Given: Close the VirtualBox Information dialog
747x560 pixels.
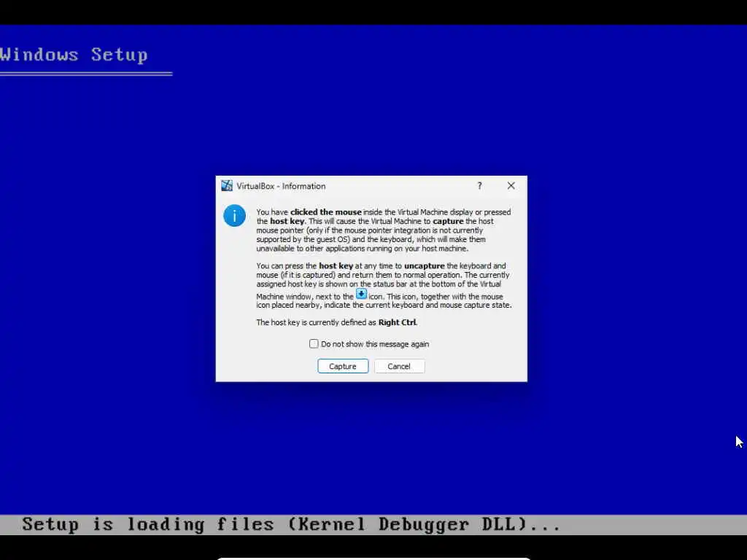Looking at the screenshot, I should [x=511, y=186].
